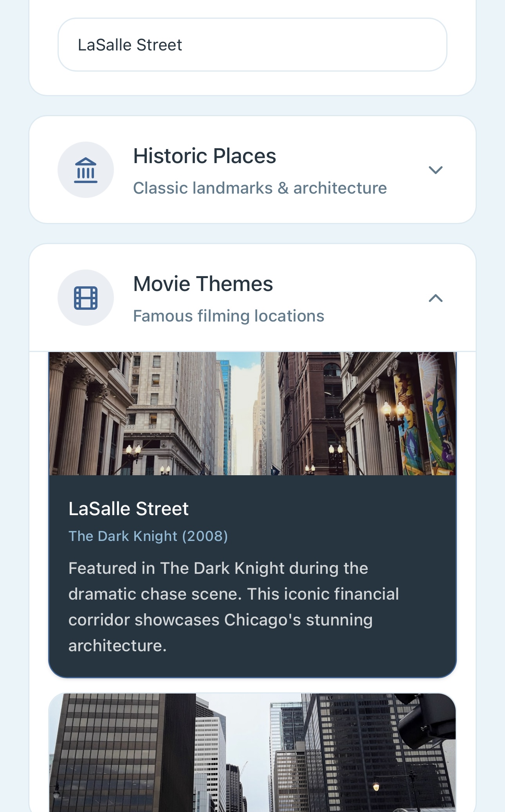The image size is (505, 812).
Task: Click 'Classic landmarks & architecture' subtitle
Action: pyautogui.click(x=260, y=188)
